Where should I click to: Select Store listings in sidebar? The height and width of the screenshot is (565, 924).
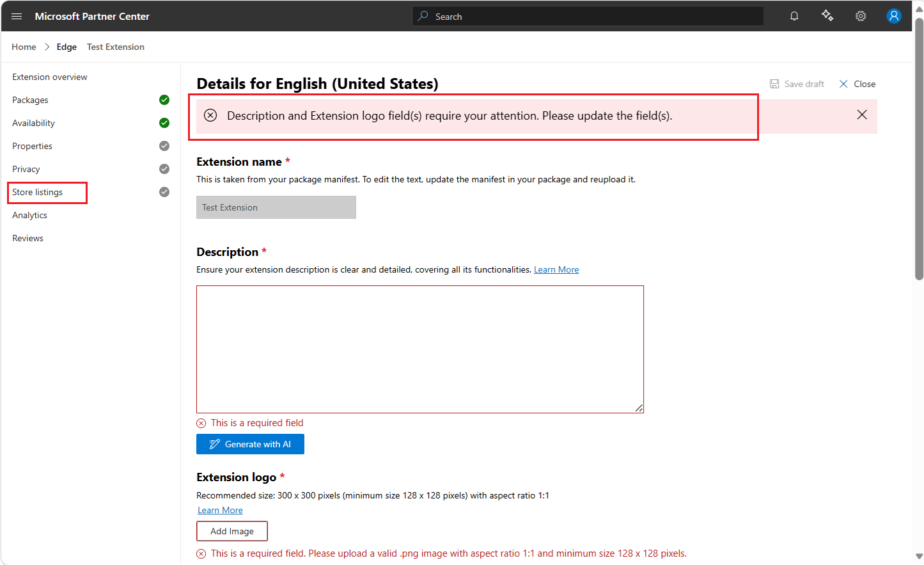38,192
